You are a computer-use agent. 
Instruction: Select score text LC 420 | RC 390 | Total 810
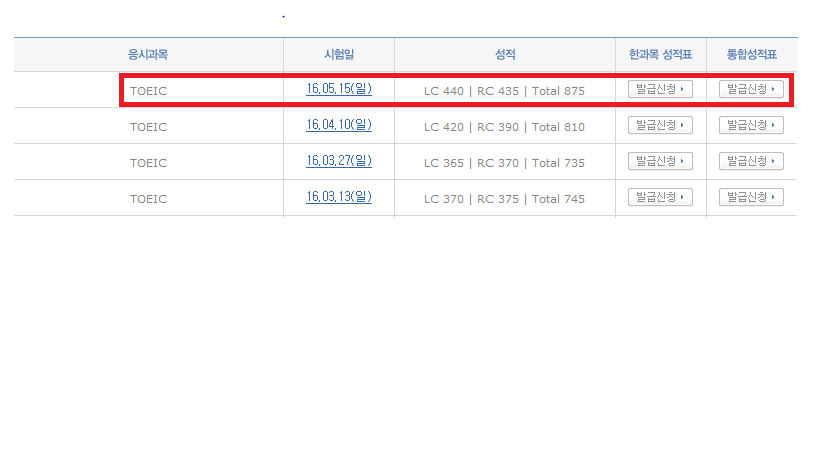pyautogui.click(x=504, y=127)
